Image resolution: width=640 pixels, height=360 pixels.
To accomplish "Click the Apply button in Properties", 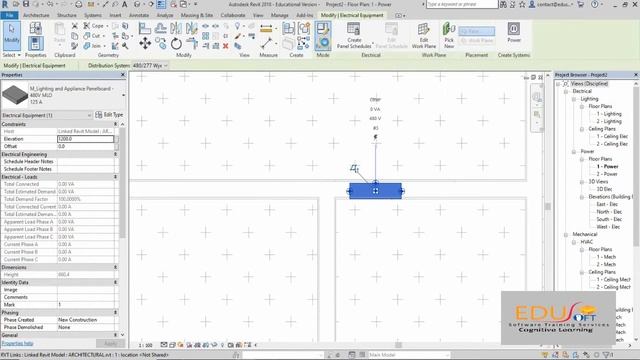I will pyautogui.click(x=110, y=344).
